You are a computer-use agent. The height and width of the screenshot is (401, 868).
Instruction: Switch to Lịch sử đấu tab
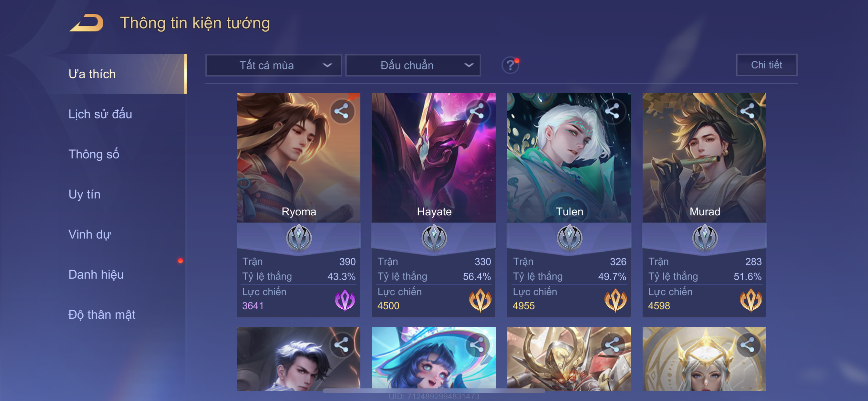[100, 114]
